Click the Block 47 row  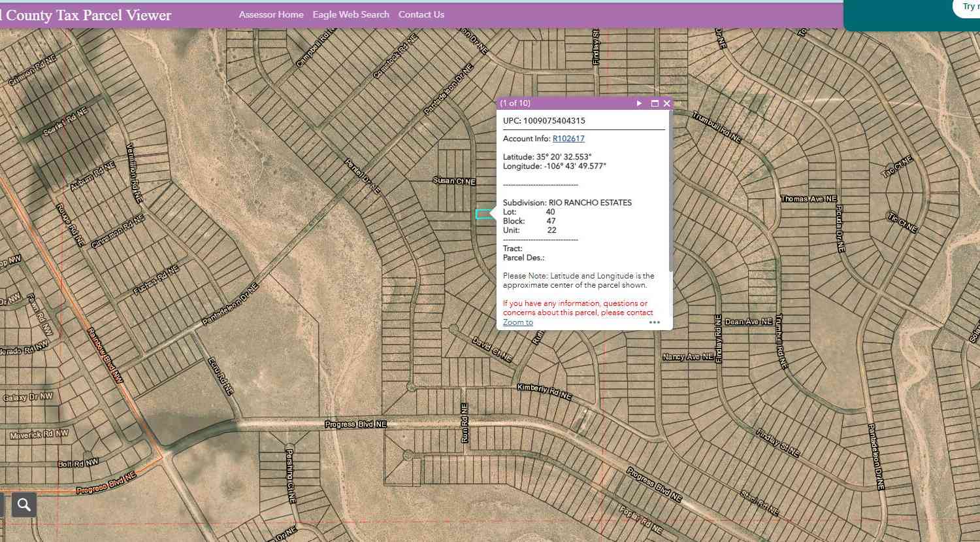coord(529,221)
